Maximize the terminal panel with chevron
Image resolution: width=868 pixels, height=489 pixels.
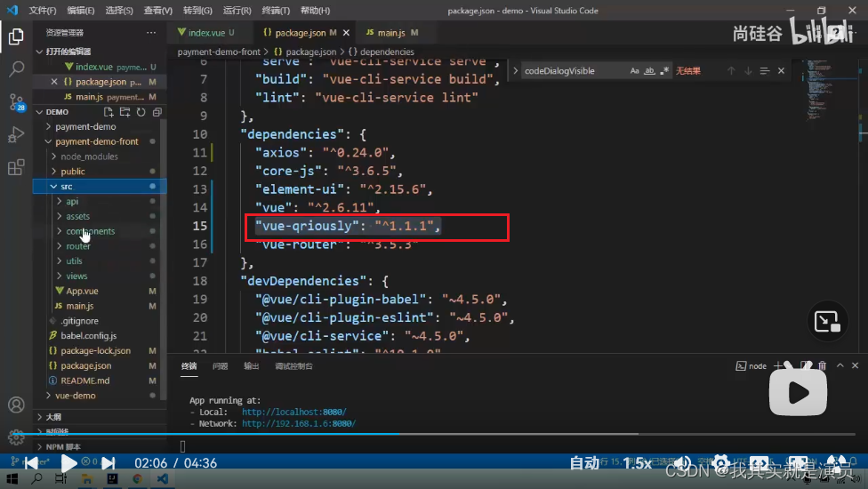click(840, 365)
